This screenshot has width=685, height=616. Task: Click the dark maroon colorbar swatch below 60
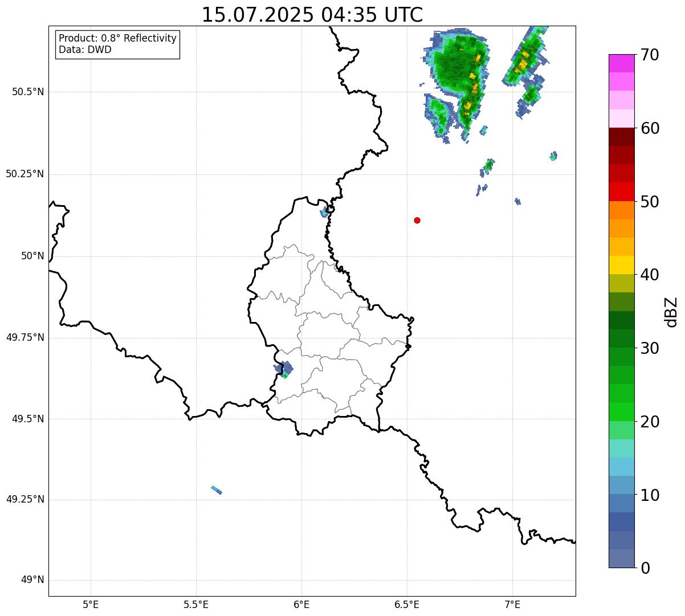click(x=621, y=137)
